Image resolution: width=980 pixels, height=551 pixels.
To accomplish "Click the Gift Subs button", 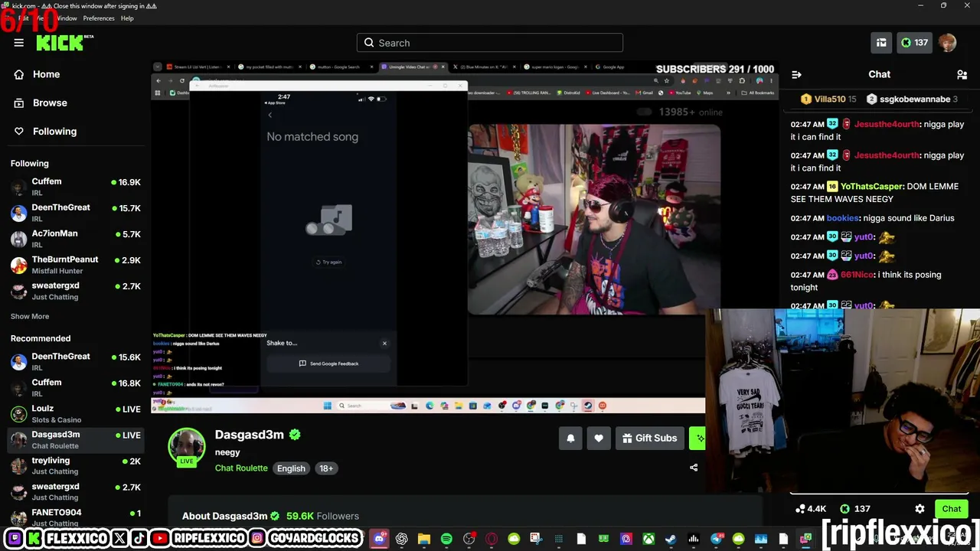I will (650, 438).
